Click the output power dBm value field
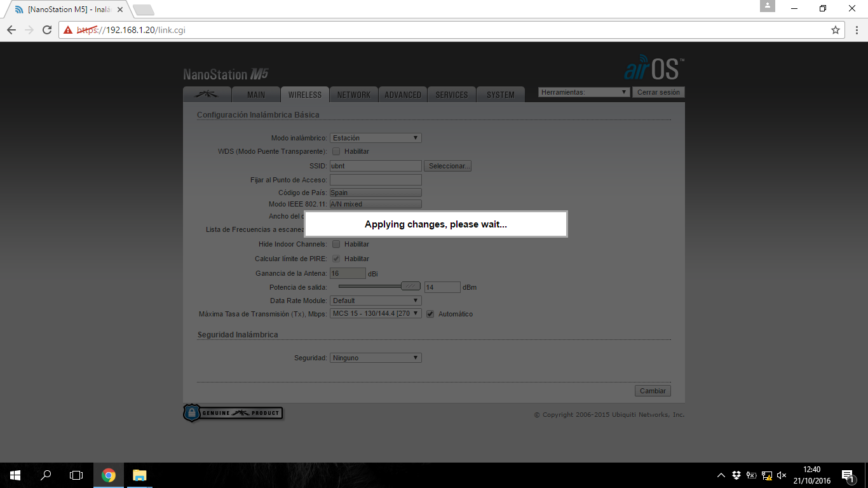 442,287
